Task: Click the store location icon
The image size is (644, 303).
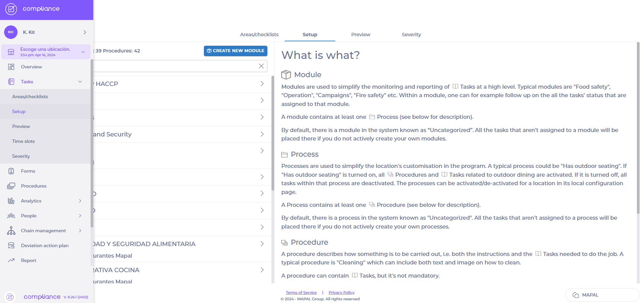Action: [x=11, y=52]
